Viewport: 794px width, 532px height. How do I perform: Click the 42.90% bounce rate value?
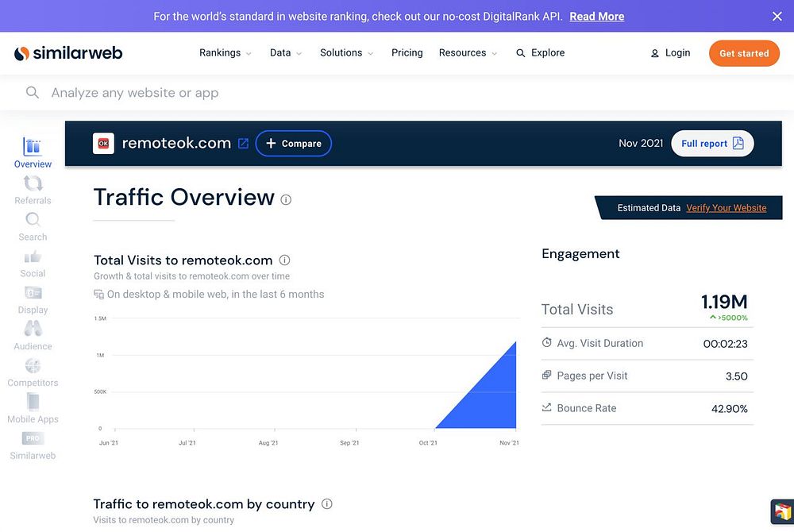point(729,408)
